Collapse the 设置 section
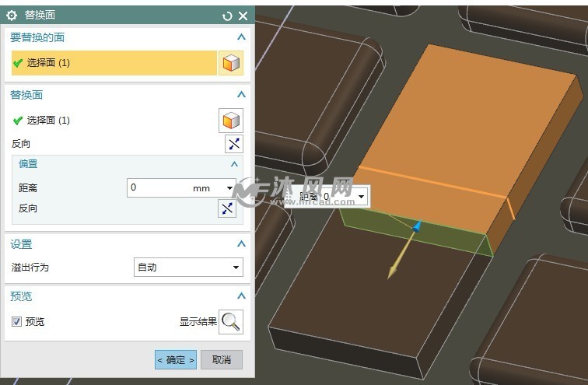The width and height of the screenshot is (588, 385). pyautogui.click(x=241, y=244)
